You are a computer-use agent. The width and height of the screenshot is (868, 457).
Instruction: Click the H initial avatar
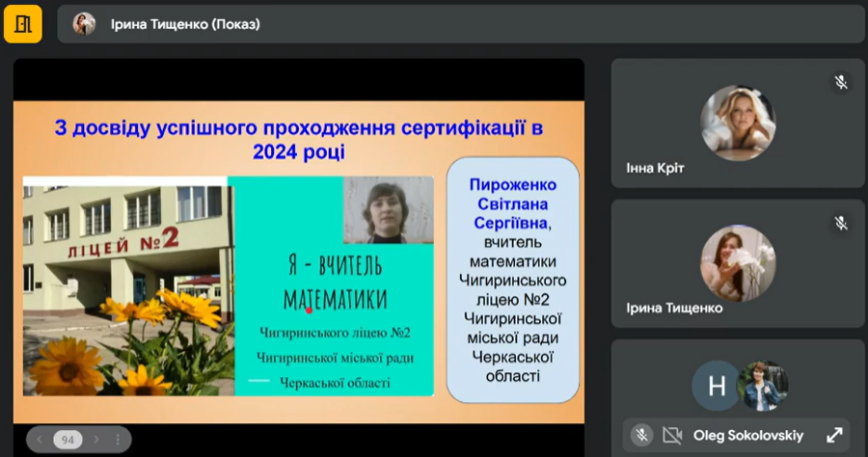(x=717, y=386)
